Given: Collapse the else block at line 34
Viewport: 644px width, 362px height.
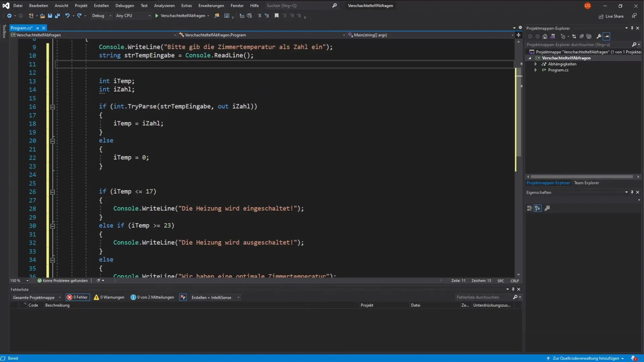Looking at the screenshot, I should click(52, 260).
